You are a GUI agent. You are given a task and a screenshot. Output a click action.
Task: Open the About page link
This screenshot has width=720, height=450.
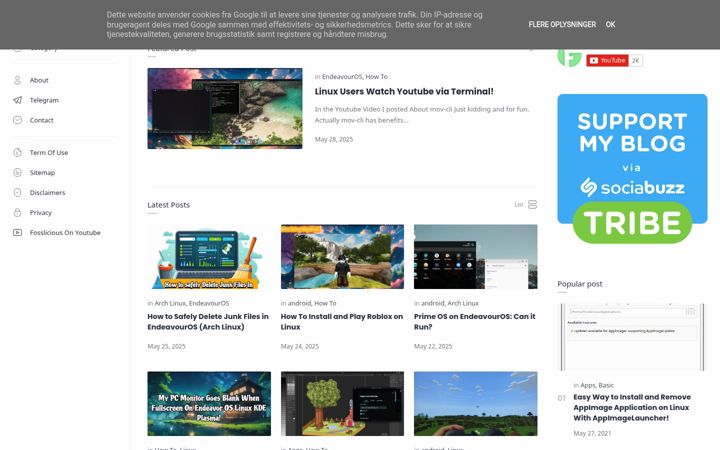[x=39, y=80]
